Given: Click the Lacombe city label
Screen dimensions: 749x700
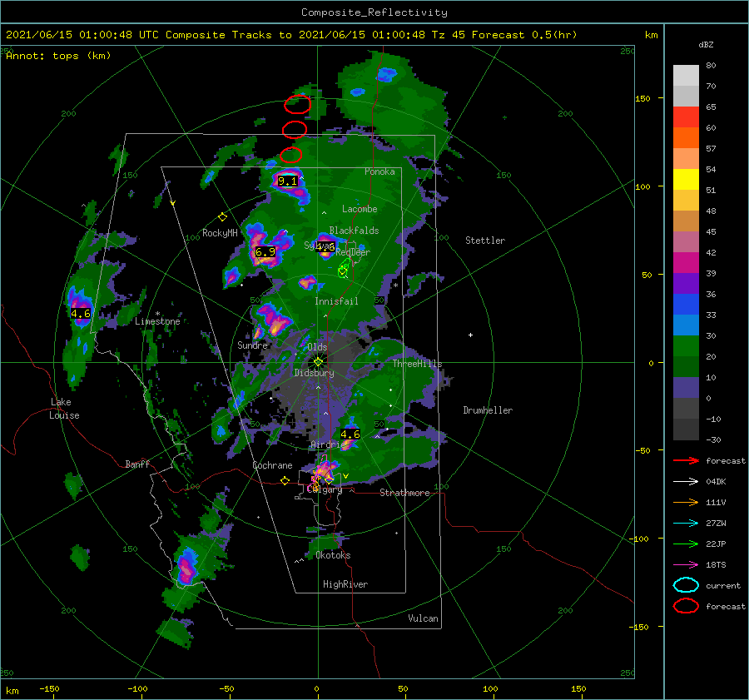Looking at the screenshot, I should coord(360,209).
